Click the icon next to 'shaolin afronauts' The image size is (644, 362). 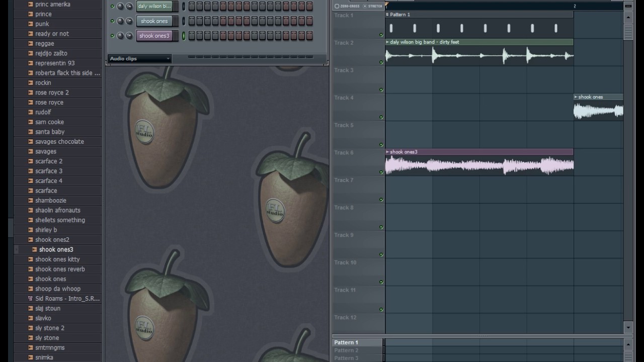(30, 210)
